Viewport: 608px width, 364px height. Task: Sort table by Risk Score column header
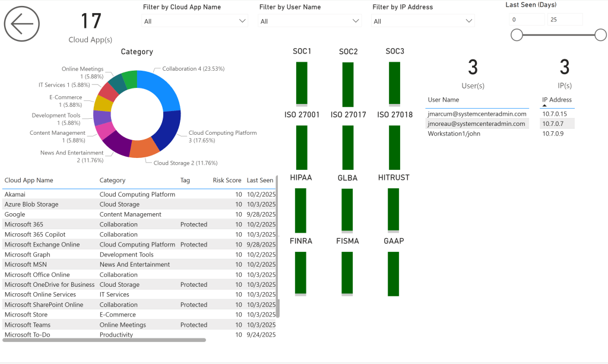[227, 181]
